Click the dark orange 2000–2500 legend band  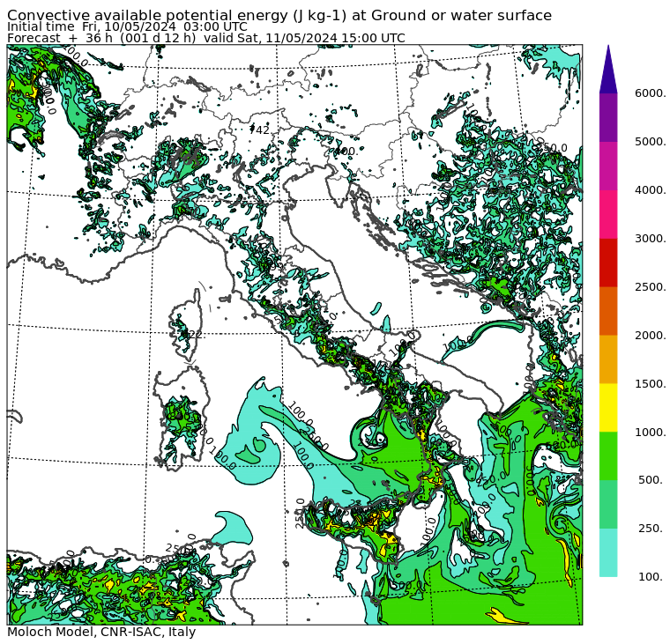click(x=608, y=311)
